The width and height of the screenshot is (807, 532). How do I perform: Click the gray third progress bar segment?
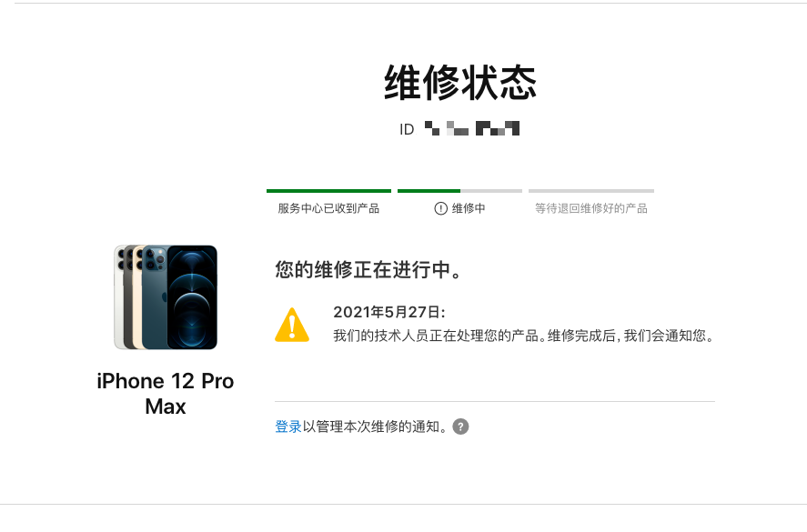[x=591, y=191]
